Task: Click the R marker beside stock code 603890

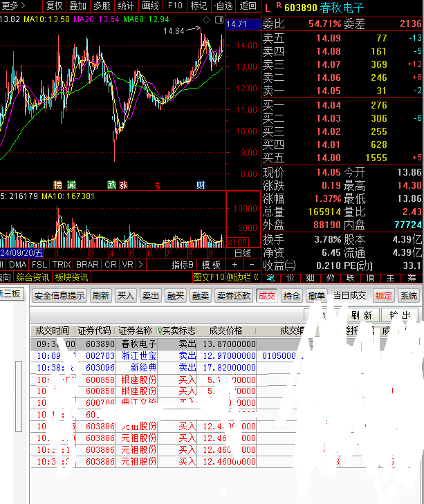Action: [279, 6]
